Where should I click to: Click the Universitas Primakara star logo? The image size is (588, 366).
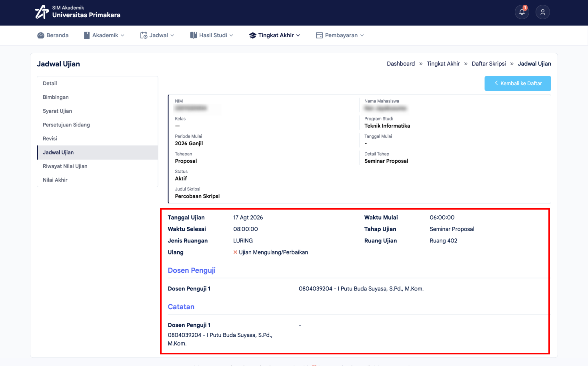[42, 12]
